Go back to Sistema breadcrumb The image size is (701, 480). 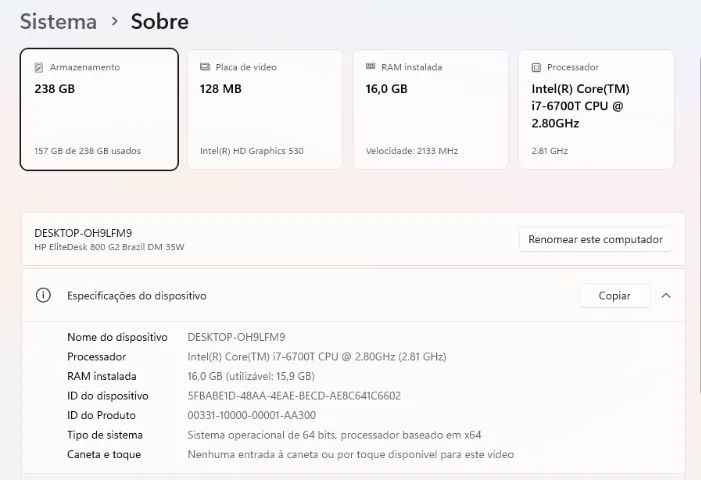point(58,21)
